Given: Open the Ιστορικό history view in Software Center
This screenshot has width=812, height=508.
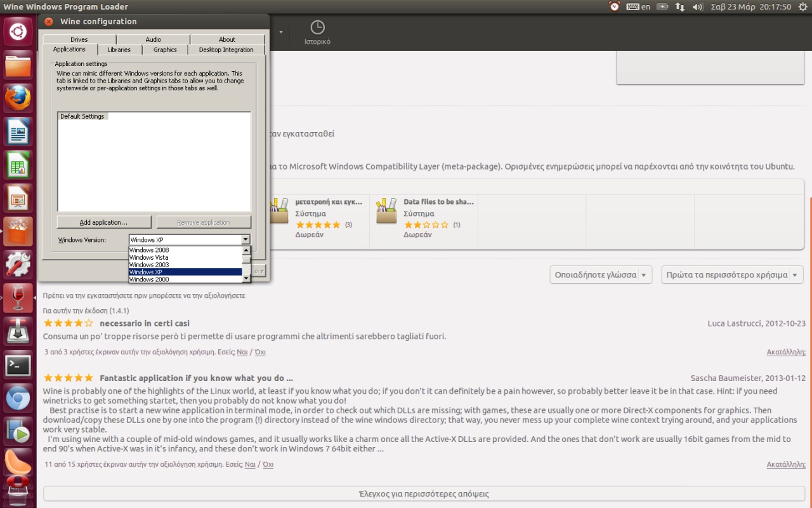Looking at the screenshot, I should tap(317, 32).
